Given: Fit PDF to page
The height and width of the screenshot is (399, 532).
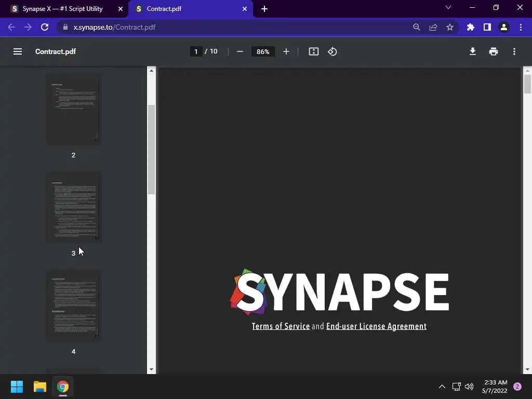Looking at the screenshot, I should [x=313, y=51].
